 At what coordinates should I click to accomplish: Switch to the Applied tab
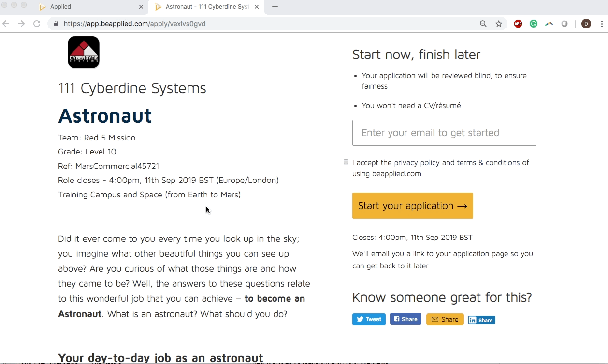(x=87, y=7)
